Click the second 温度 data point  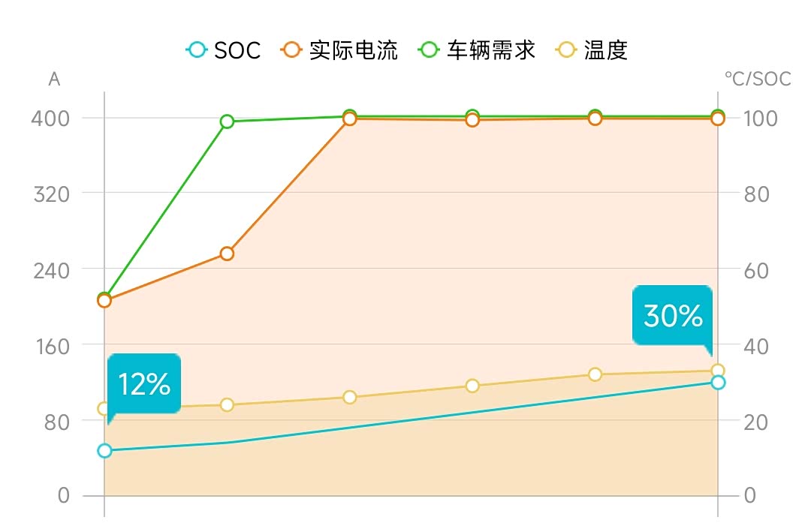[x=227, y=405]
